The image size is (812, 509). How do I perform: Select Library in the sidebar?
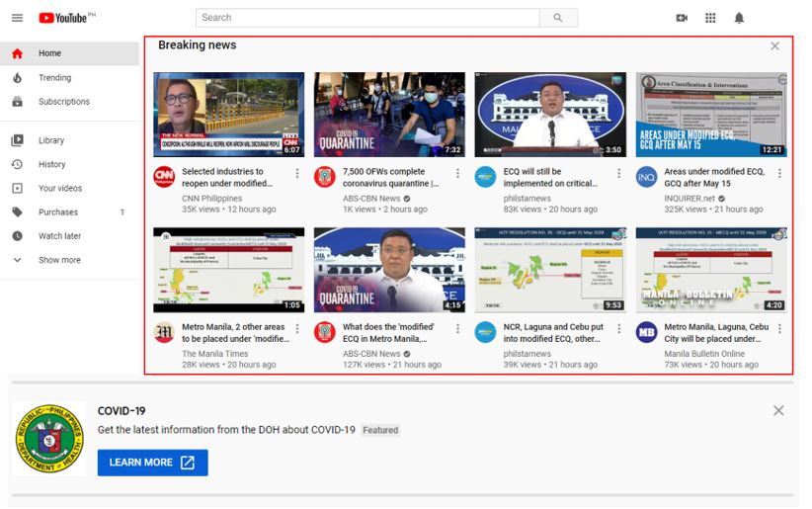pyautogui.click(x=69, y=140)
